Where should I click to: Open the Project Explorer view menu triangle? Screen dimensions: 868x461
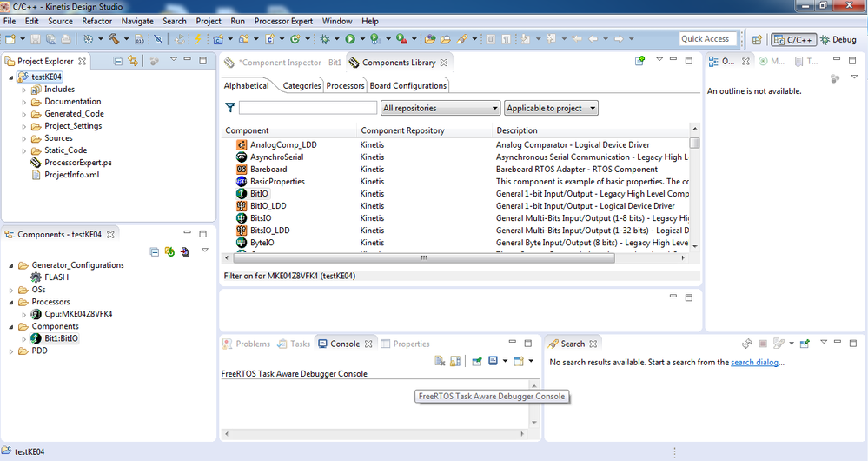click(173, 59)
